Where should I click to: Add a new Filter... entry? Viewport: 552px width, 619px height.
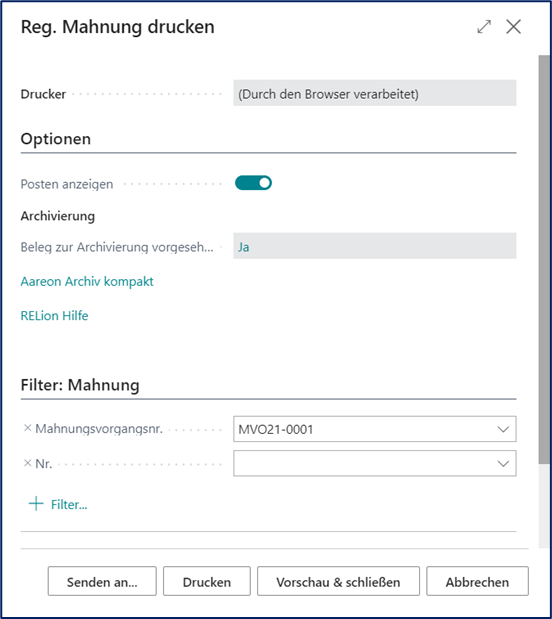(69, 505)
